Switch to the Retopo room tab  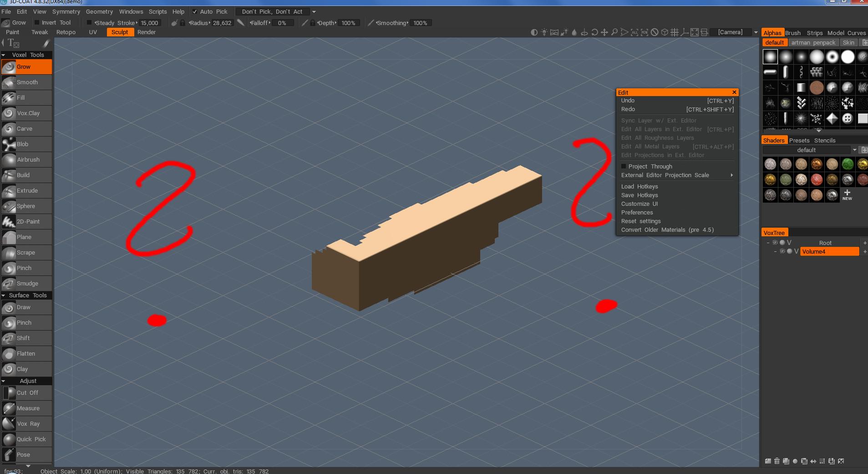pos(66,32)
